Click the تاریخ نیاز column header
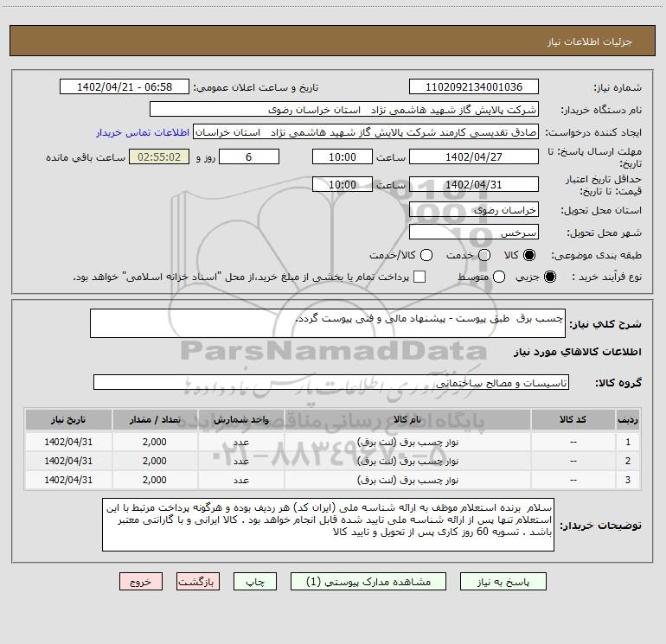This screenshot has width=666, height=644. [68, 419]
